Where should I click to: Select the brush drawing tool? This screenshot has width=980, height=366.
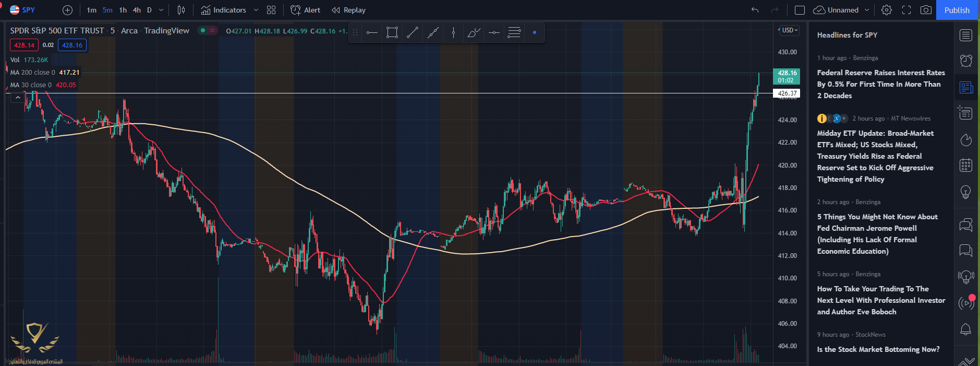[x=474, y=33]
